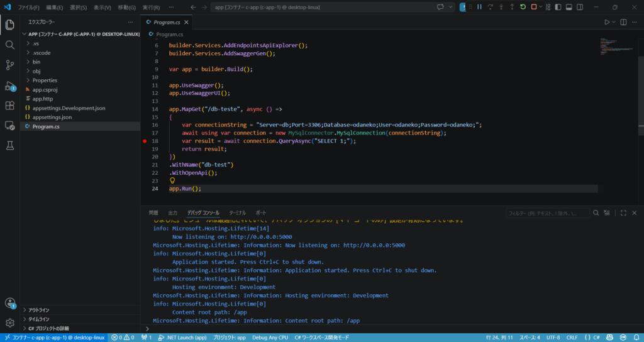Viewport: 644px width, 342px height.
Task: Step out in debug toolbar
Action: pyautogui.click(x=512, y=7)
